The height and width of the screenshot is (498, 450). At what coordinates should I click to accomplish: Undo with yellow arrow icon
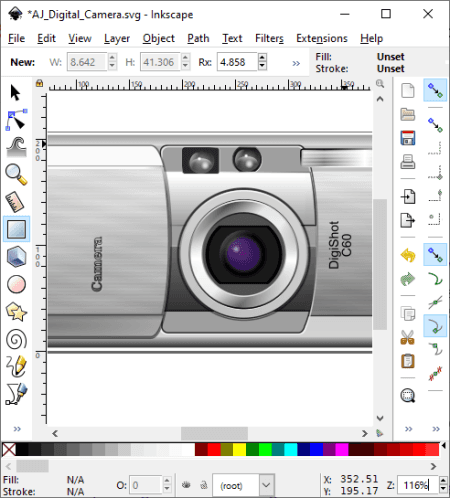(x=408, y=255)
